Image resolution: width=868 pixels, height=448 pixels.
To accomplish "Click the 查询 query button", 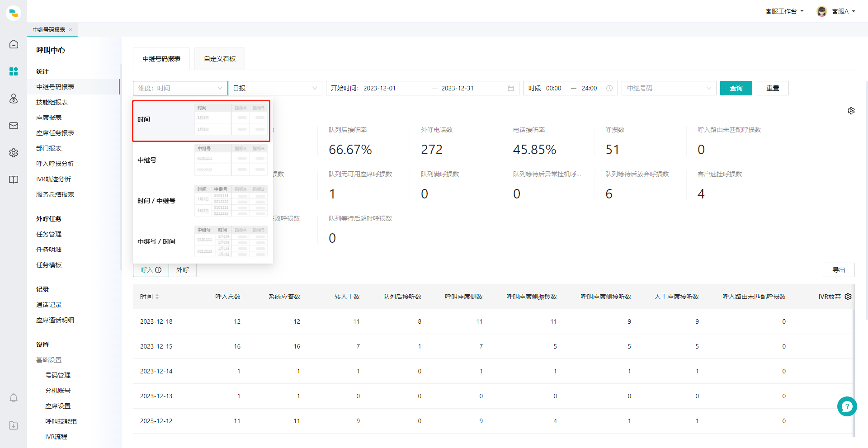I will coord(736,88).
